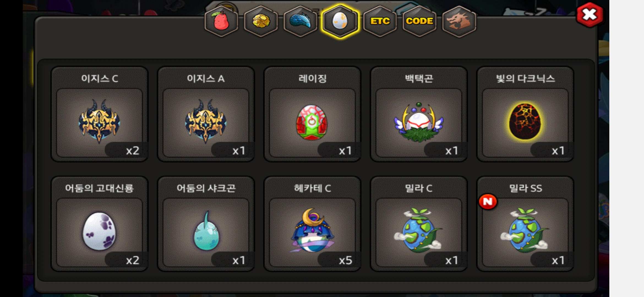Select the teal 어둠의 샤크곤 egg

pyautogui.click(x=206, y=224)
